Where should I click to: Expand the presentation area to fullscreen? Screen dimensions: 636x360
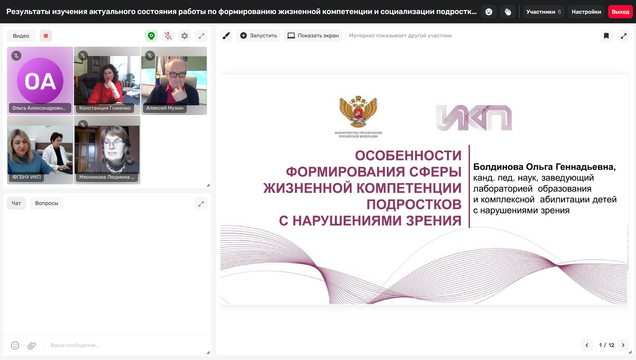point(623,36)
